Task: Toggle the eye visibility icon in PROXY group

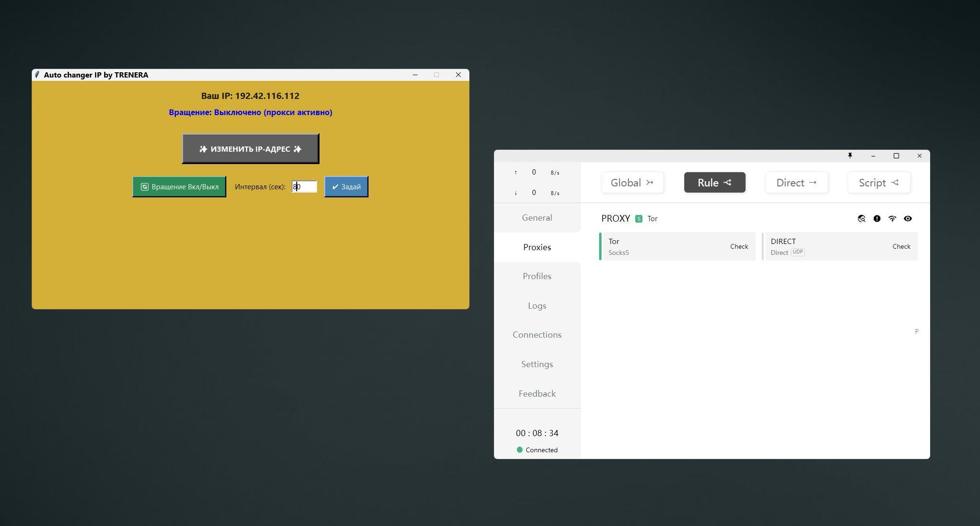Action: (908, 219)
